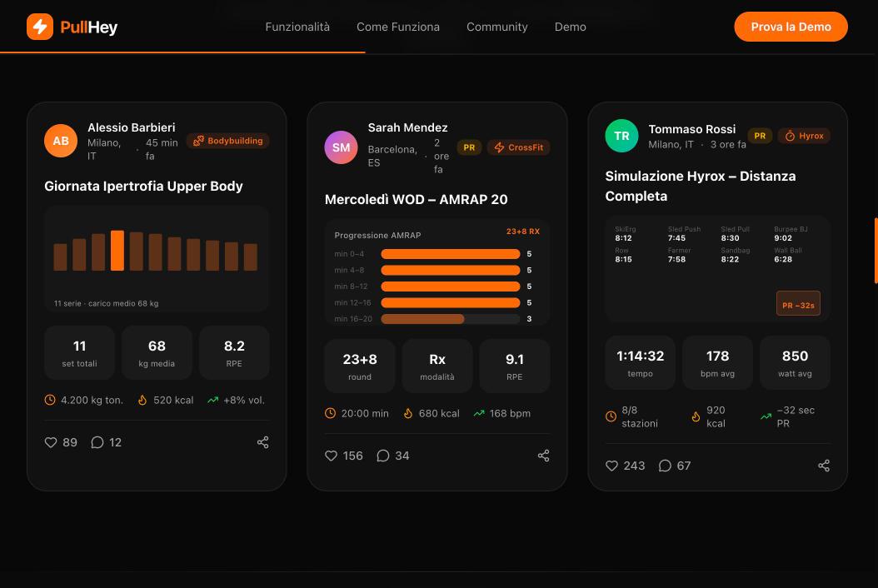Click the flame icon beside 920 kcal
Image resolution: width=878 pixels, height=588 pixels.
click(x=696, y=416)
